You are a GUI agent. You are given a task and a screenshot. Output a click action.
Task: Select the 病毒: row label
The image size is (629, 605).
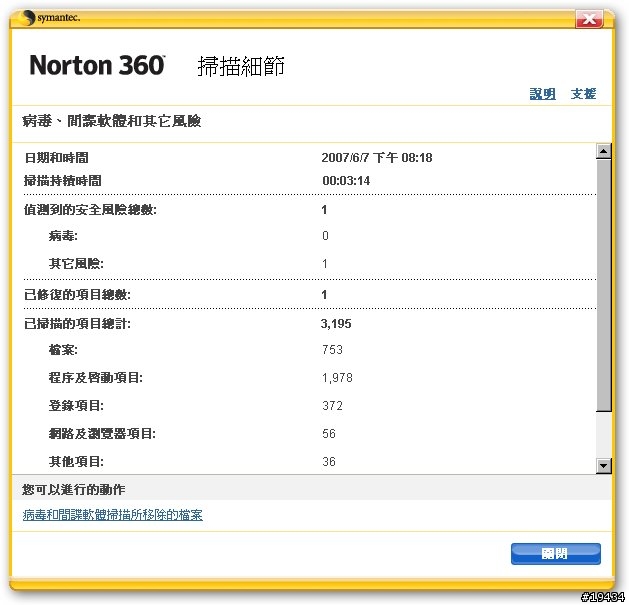63,236
